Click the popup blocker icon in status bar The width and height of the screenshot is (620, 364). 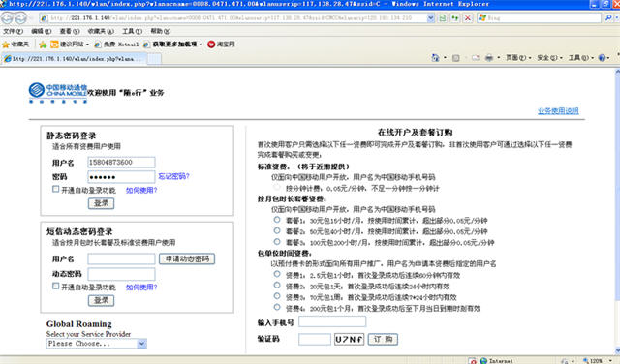tap(472, 360)
